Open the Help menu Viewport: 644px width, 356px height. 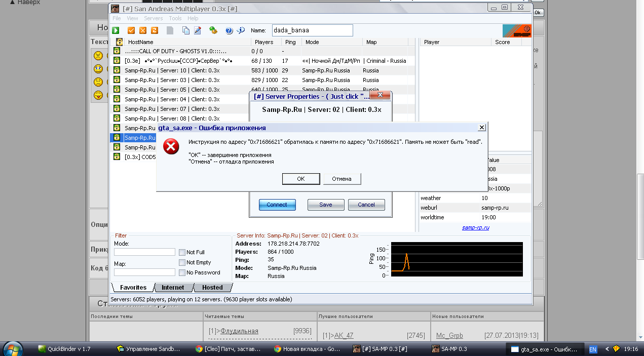click(193, 18)
